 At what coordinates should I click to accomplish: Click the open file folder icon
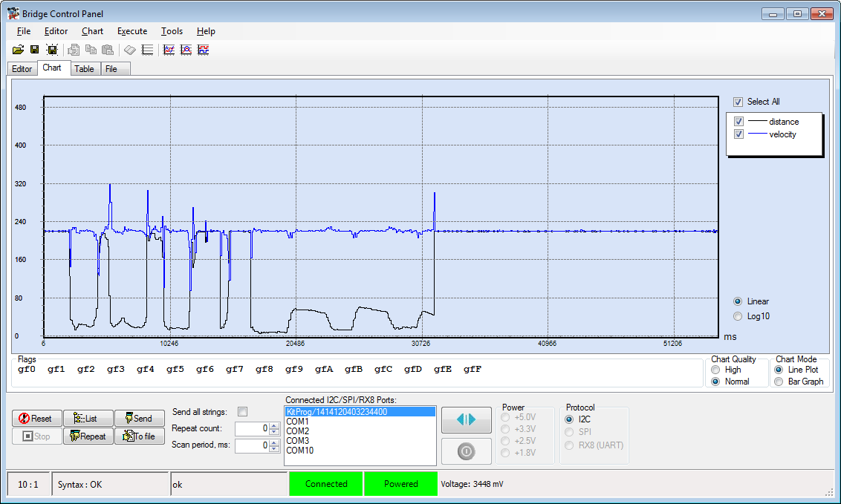(x=18, y=50)
